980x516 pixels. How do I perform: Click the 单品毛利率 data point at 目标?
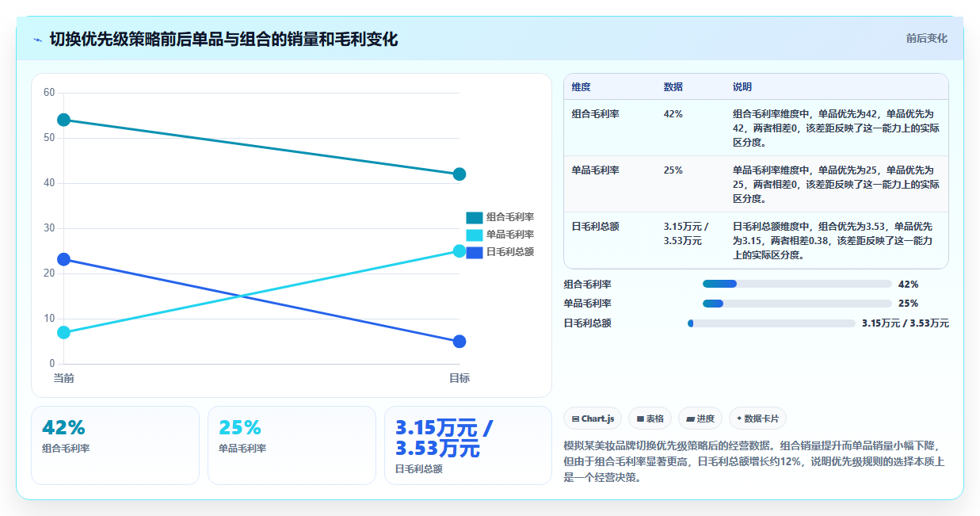459,251
